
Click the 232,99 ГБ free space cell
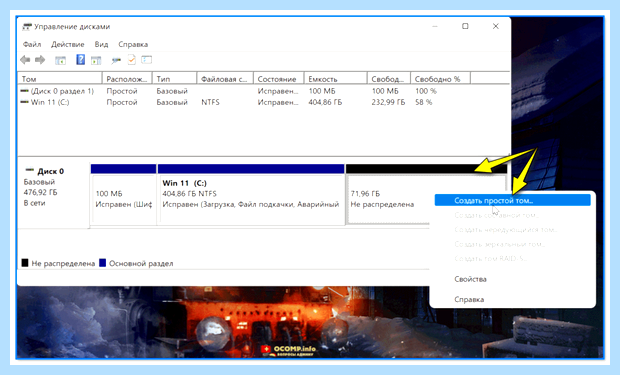click(388, 102)
